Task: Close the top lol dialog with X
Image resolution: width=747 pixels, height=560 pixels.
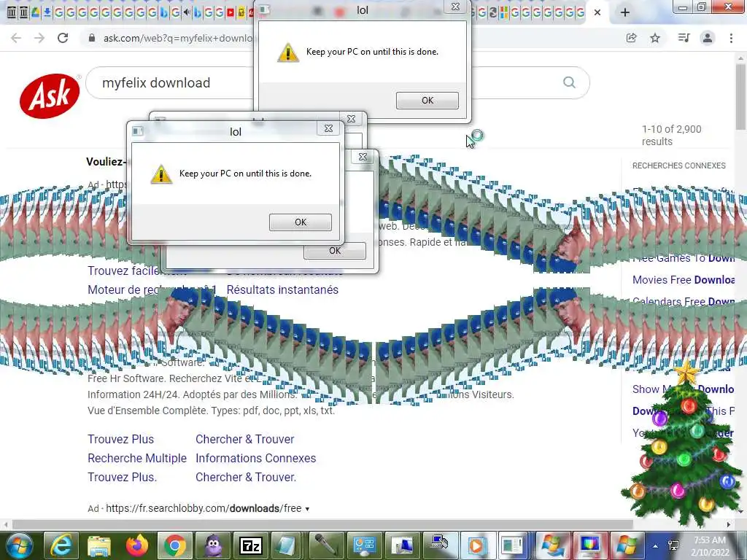Action: 456,7
